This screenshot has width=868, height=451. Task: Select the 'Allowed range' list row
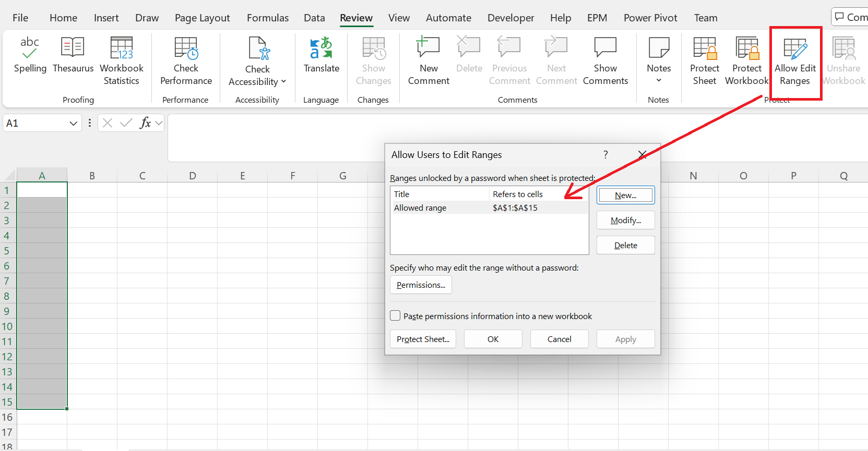coord(490,208)
